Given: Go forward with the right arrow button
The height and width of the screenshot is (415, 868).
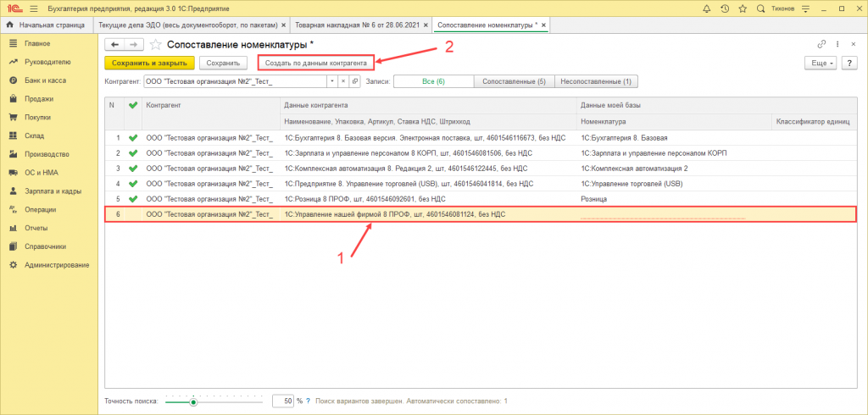Looking at the screenshot, I should [x=133, y=45].
